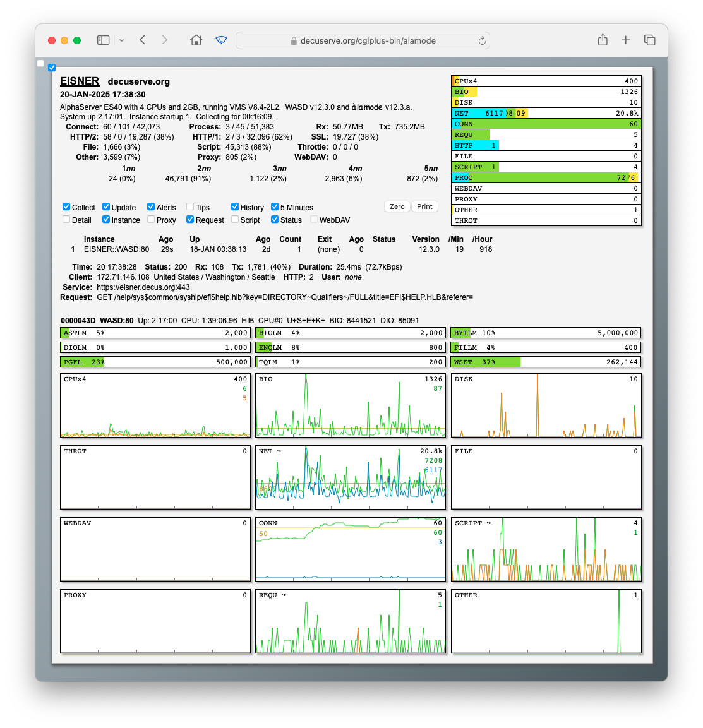Click the WEBDAV history graph
Screen dimensions: 703x728
click(x=155, y=549)
